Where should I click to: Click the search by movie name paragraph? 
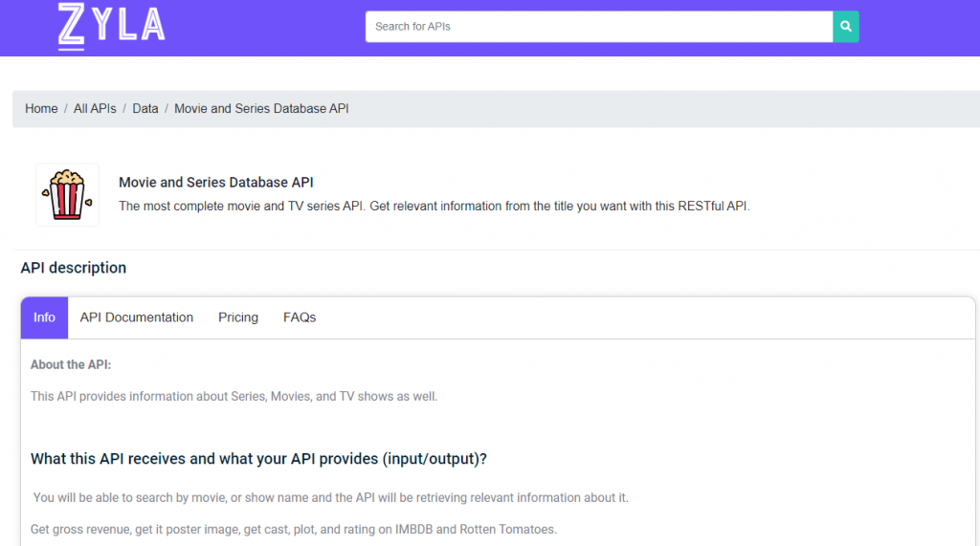(x=330, y=498)
